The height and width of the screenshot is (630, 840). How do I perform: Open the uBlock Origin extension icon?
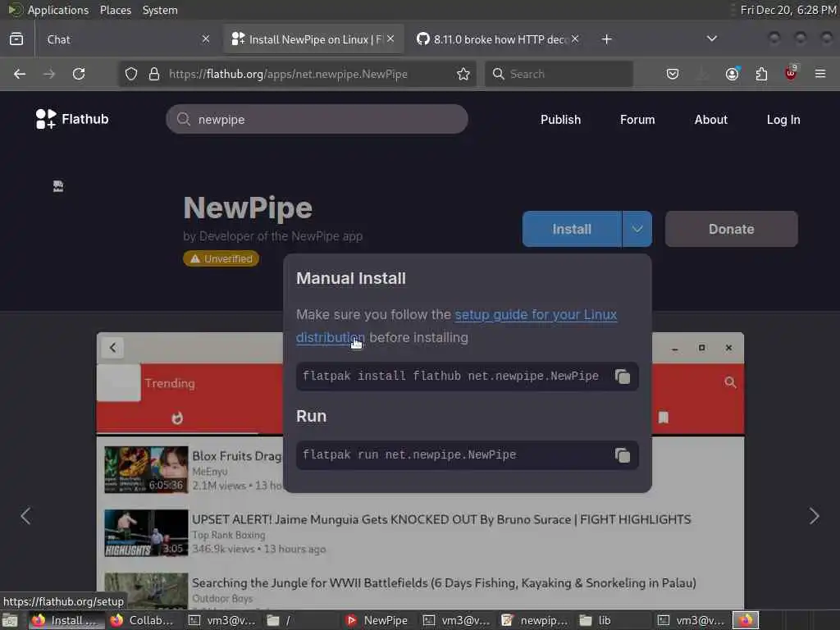click(791, 73)
